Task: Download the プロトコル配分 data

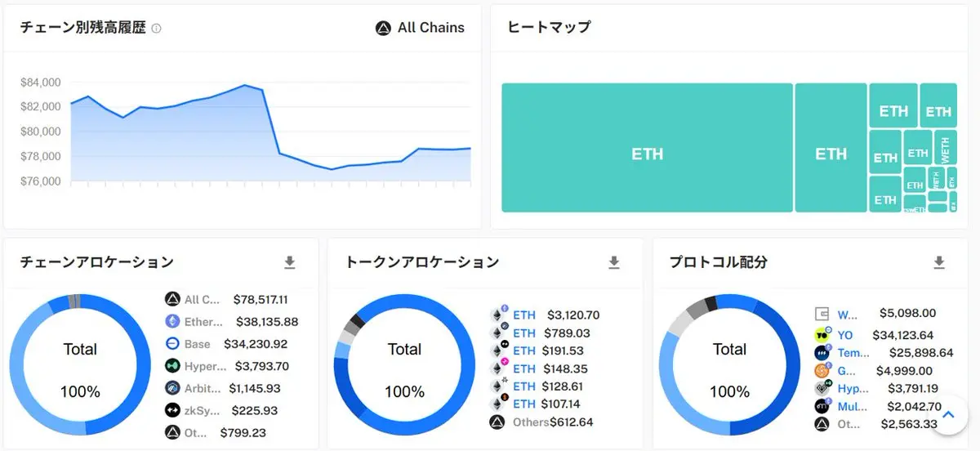Action: (939, 262)
